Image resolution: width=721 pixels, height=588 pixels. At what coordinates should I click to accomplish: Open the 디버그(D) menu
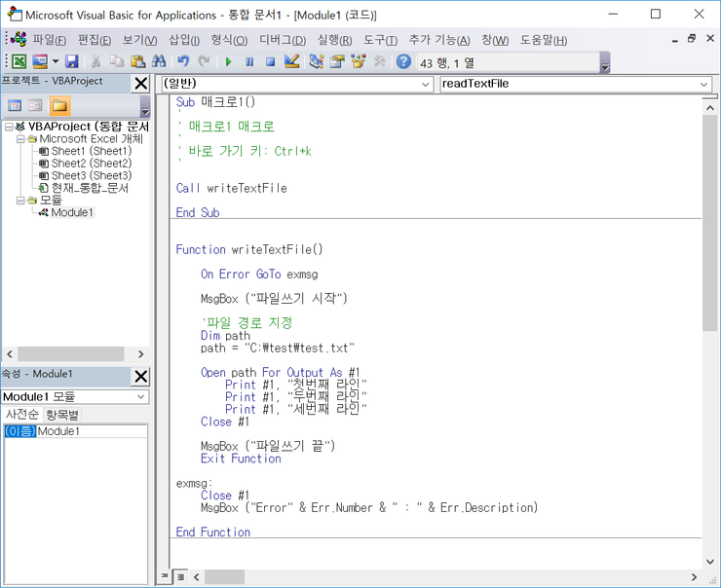[x=282, y=40]
